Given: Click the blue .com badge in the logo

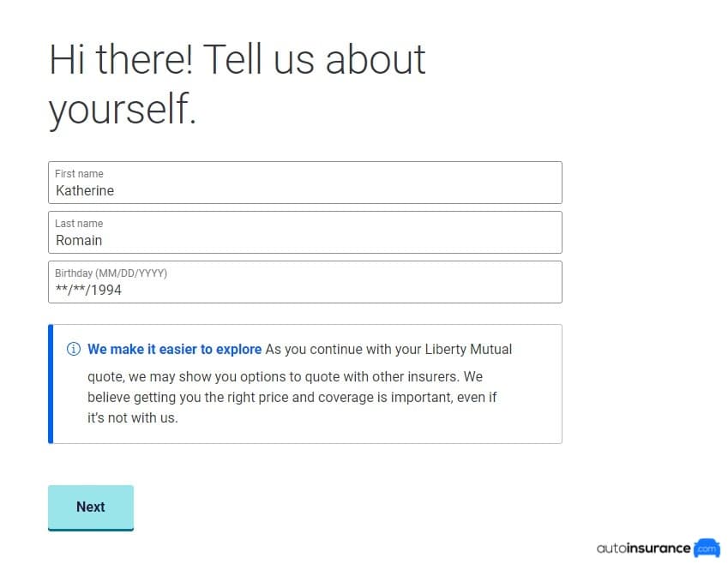Looking at the screenshot, I should pyautogui.click(x=707, y=549).
